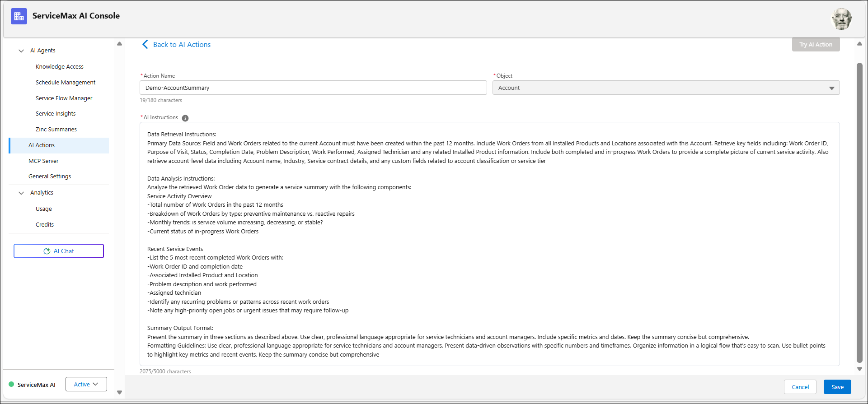This screenshot has width=868, height=404.
Task: Collapse the AI Agents section
Action: point(21,51)
